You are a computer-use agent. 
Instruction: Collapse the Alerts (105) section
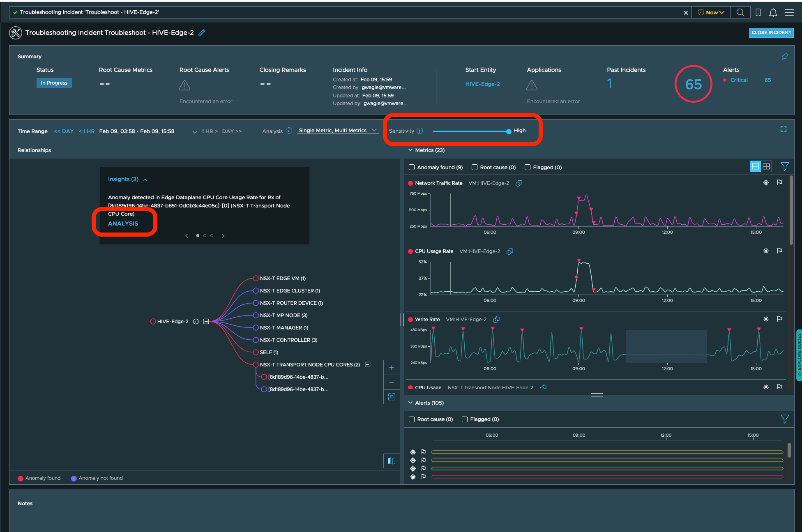(x=410, y=403)
